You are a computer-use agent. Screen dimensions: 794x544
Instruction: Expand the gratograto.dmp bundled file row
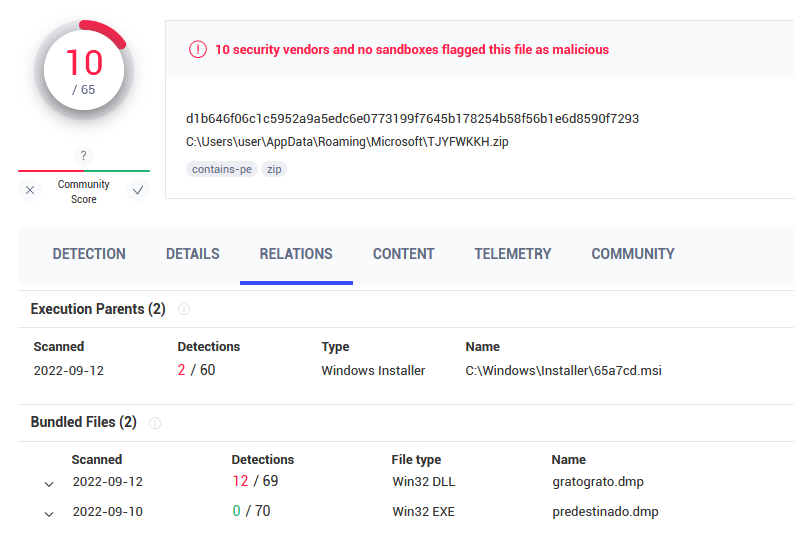49,484
